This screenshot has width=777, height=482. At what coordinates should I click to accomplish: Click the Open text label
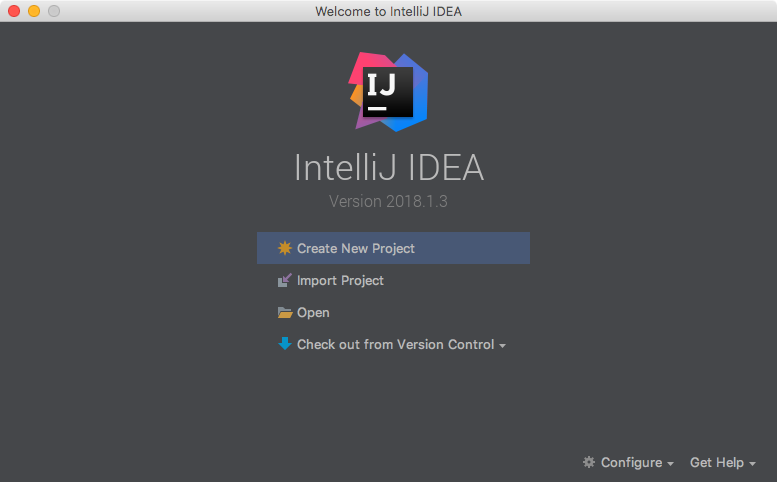point(313,313)
